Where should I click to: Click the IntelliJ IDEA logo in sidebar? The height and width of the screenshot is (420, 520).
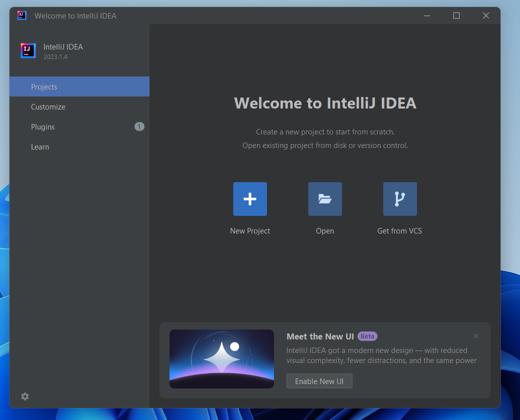(x=28, y=50)
